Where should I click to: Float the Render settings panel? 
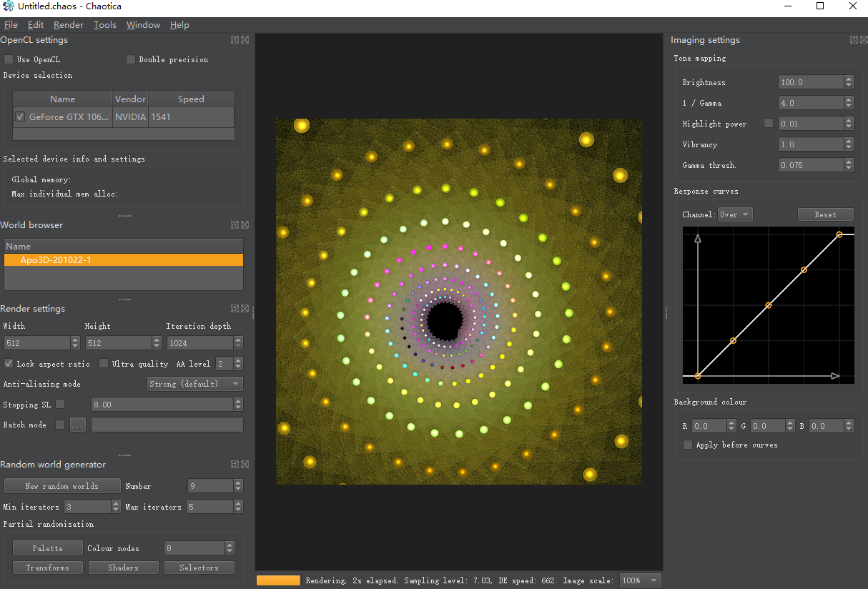point(235,309)
